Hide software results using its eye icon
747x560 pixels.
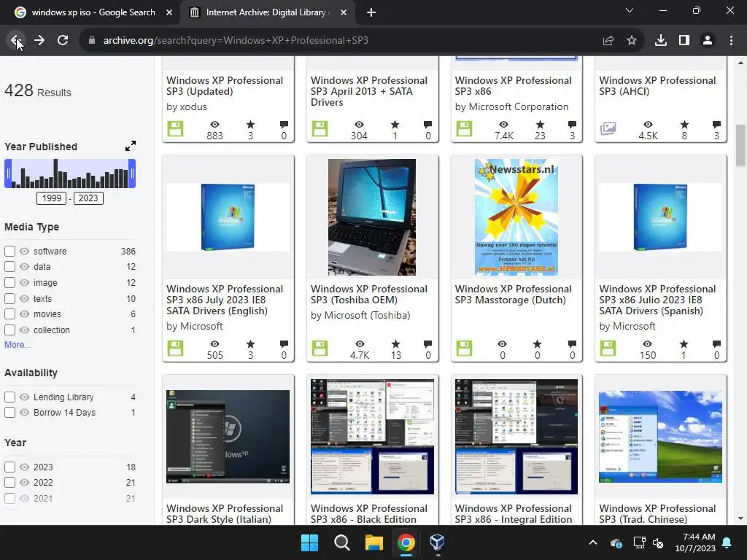pos(24,251)
